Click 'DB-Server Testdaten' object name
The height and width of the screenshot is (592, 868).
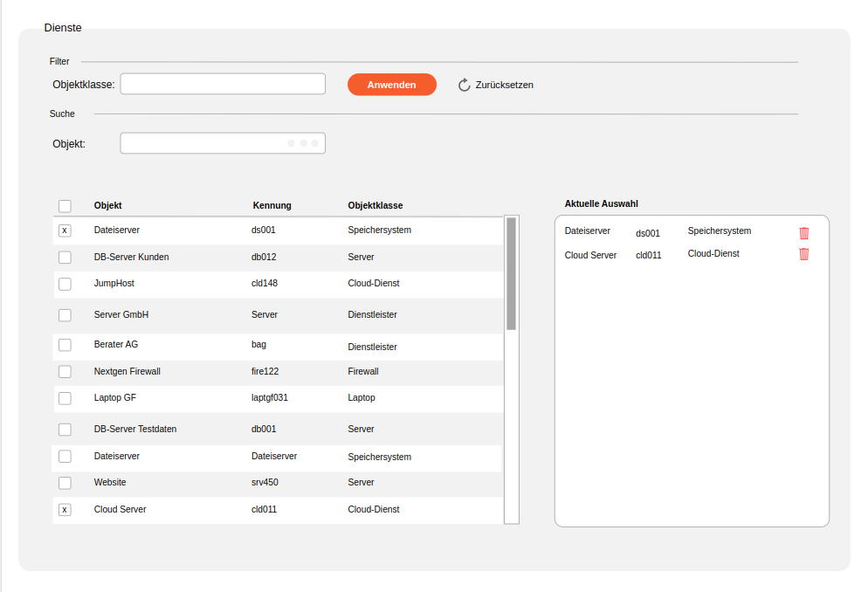[x=135, y=429]
